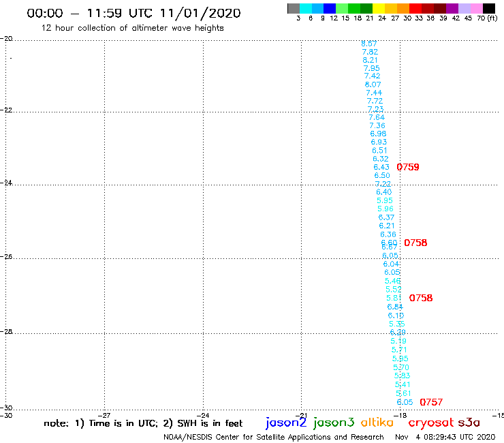Click the 7.64 wave height reading

pyautogui.click(x=377, y=117)
